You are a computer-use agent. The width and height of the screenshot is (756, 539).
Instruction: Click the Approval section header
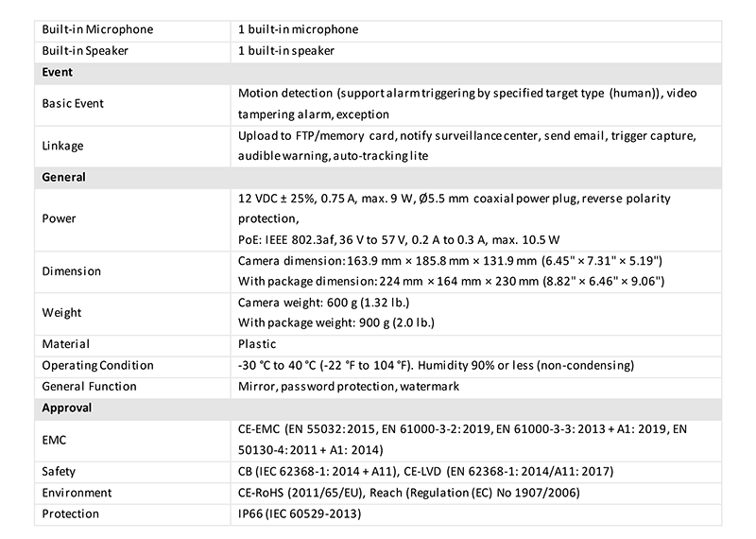click(67, 408)
